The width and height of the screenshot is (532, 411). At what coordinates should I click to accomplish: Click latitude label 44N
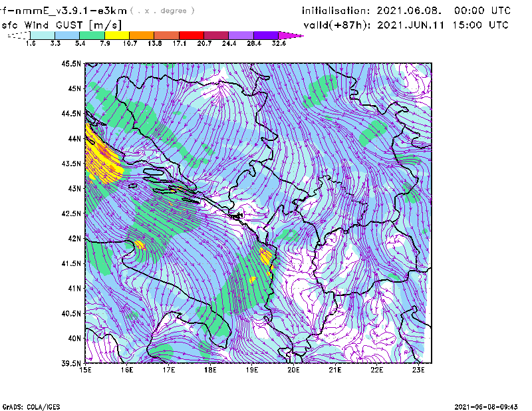(x=74, y=138)
